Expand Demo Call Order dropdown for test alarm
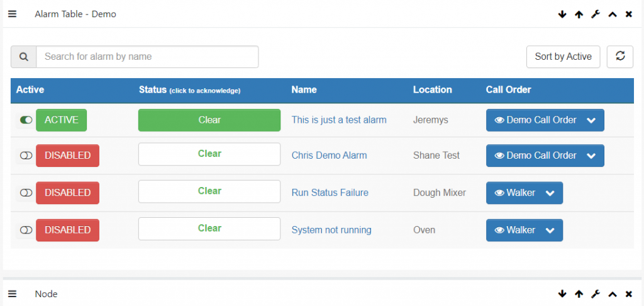This screenshot has height=306, width=644. click(591, 120)
